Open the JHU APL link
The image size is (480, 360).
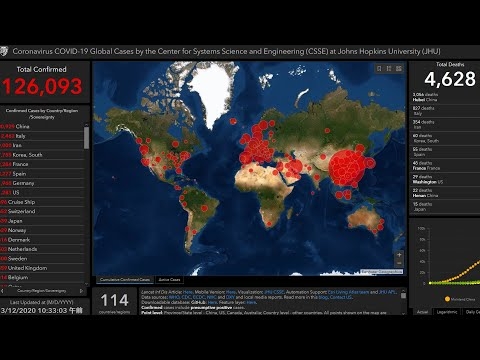tap(387, 292)
